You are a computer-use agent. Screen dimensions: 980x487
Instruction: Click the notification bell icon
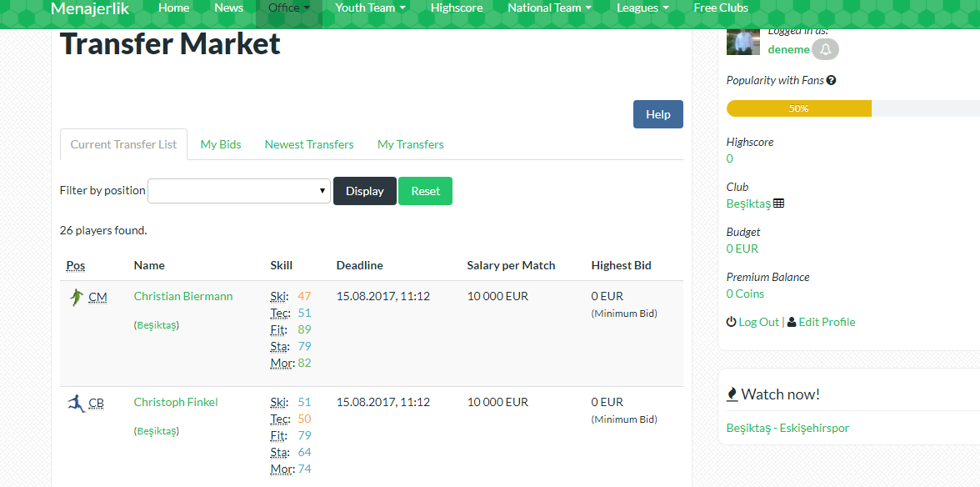(826, 49)
